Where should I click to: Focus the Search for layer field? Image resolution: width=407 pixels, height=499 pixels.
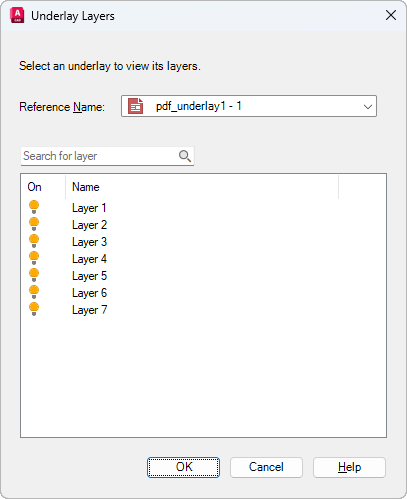pyautogui.click(x=107, y=156)
